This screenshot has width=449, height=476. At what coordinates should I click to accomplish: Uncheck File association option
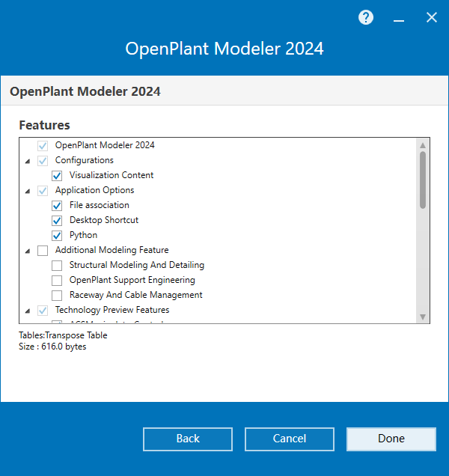(57, 206)
